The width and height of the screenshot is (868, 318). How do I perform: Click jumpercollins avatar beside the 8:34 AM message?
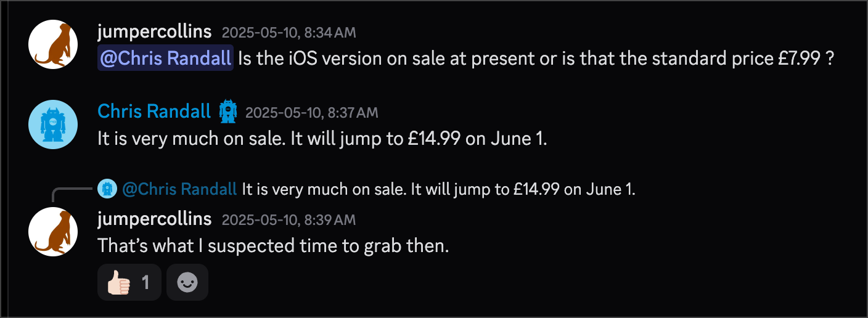[x=53, y=44]
